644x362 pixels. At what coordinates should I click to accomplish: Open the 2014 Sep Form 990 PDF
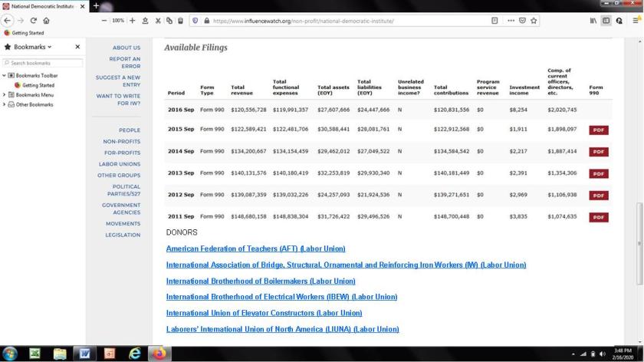[x=599, y=152]
